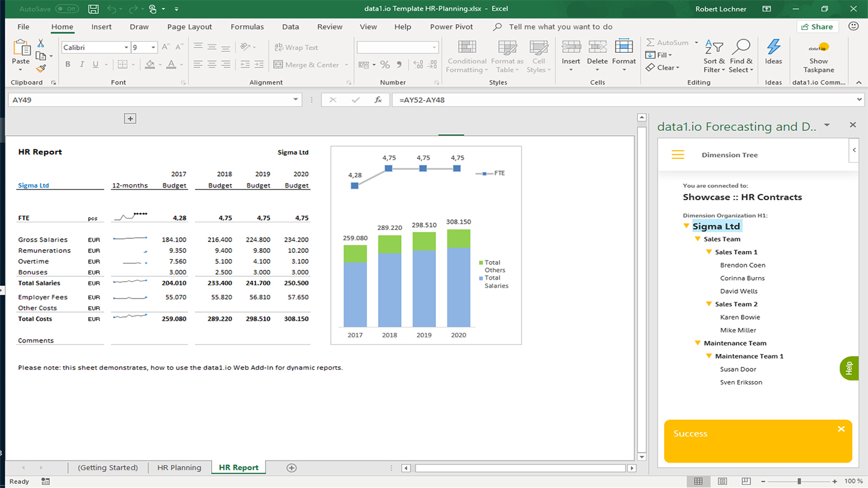The height and width of the screenshot is (488, 868).
Task: Click the Show Taskpane data1.io icon
Action: click(818, 48)
